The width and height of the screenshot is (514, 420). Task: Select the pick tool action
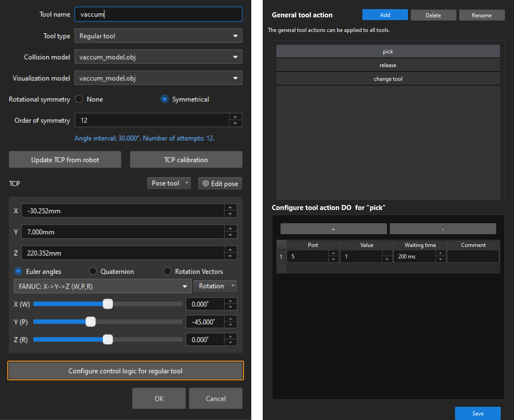387,51
